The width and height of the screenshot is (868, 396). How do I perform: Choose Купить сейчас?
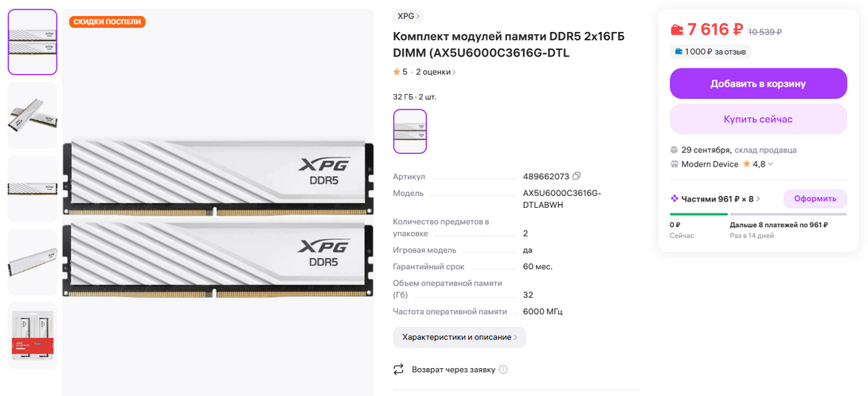point(758,119)
